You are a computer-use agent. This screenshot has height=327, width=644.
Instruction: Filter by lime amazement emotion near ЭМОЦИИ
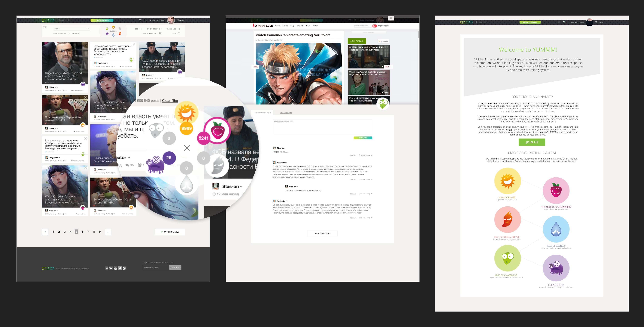107,29
